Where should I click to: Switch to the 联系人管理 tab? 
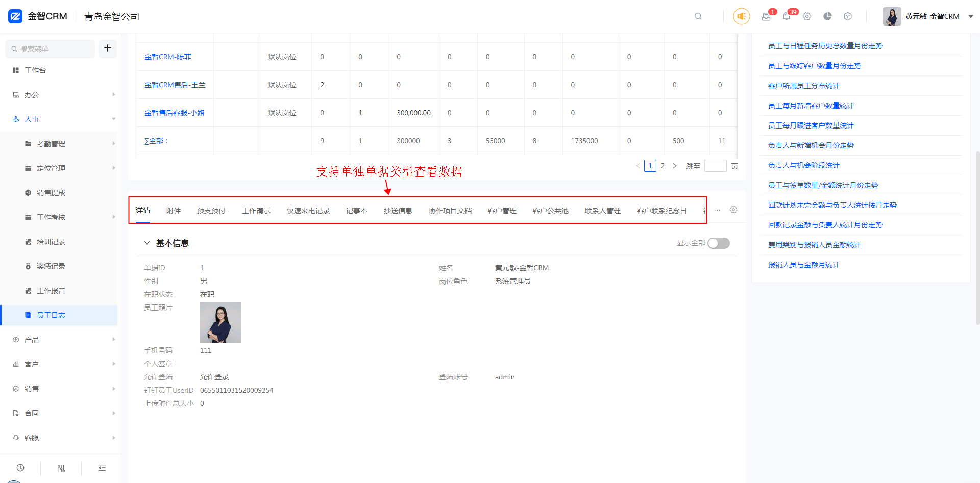(x=603, y=211)
